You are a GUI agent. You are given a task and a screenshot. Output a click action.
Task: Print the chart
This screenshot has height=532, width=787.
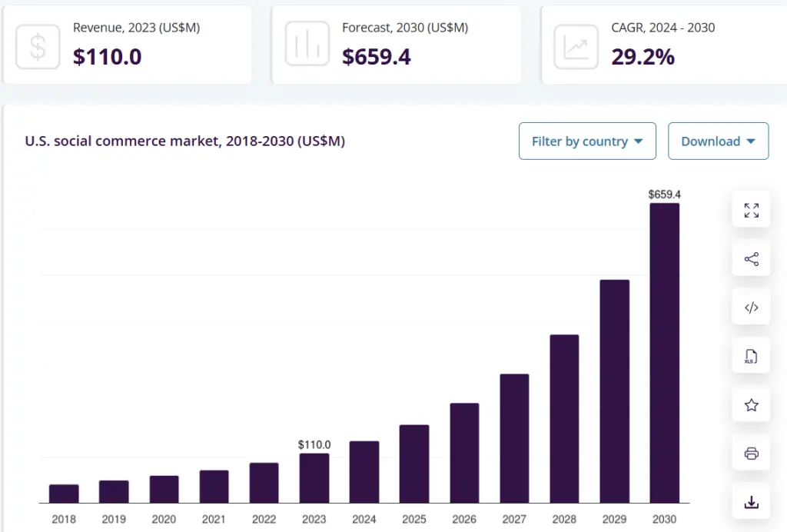coord(751,454)
